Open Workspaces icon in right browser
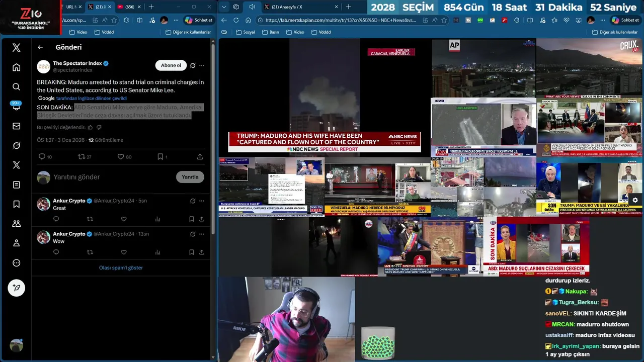 236,7
